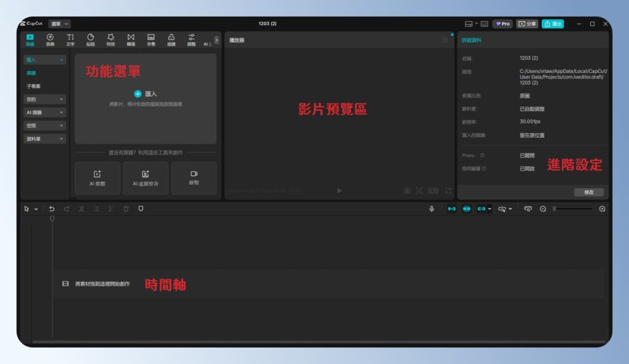
Task: Expand the 資料庫 sidebar section
Action: point(44,139)
